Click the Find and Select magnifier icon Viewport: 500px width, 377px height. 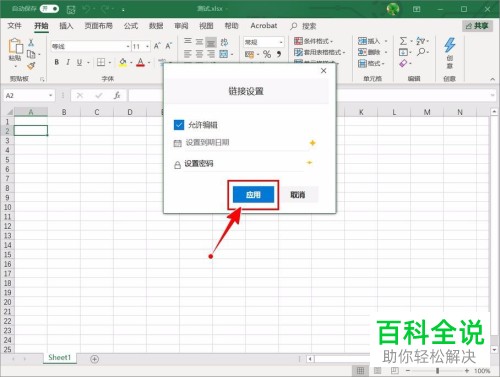[421, 52]
